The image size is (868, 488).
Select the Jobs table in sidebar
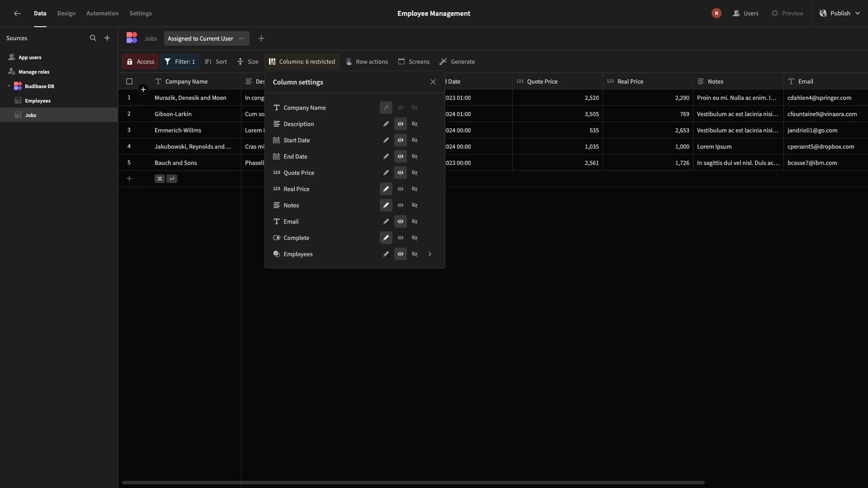click(x=59, y=115)
